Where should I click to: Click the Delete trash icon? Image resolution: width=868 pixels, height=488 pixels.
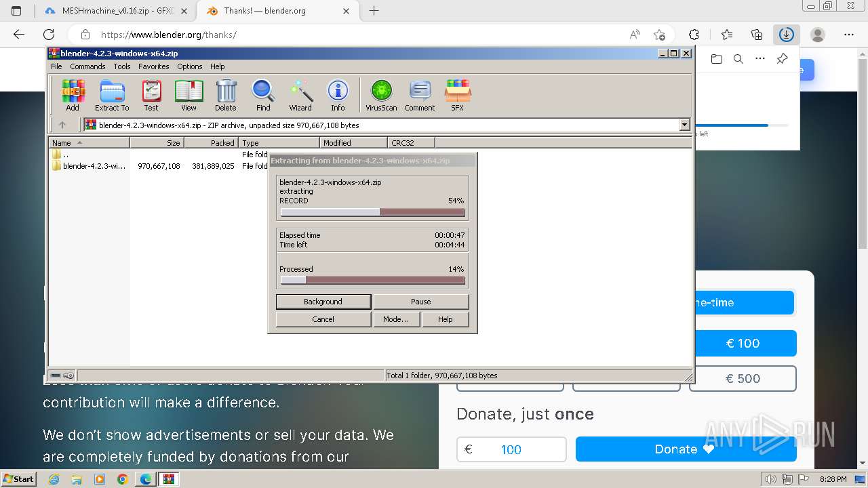coord(226,96)
